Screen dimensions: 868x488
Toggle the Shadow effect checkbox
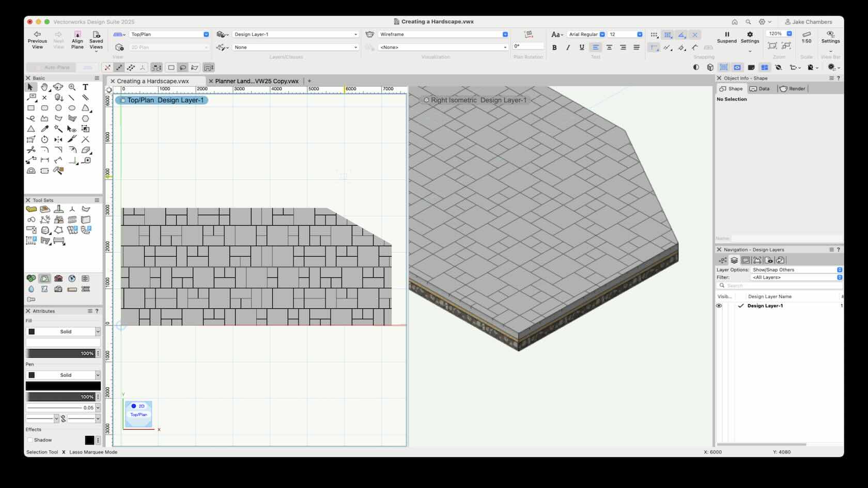pyautogui.click(x=30, y=440)
